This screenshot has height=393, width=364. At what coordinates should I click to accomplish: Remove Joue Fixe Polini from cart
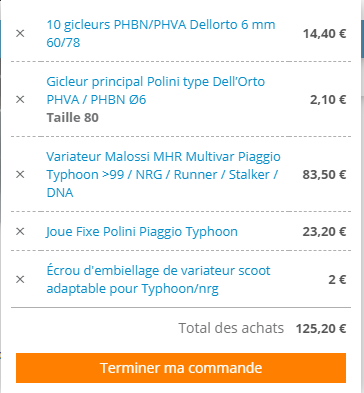[x=20, y=231]
